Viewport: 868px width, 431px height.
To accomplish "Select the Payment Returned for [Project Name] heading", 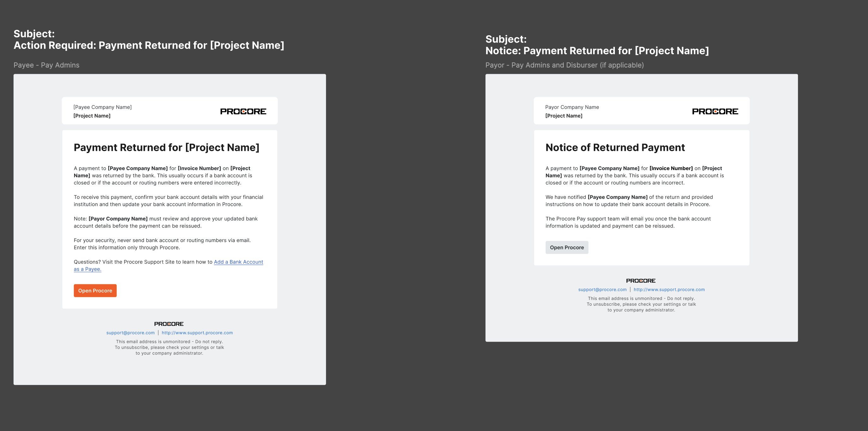I will 166,147.
